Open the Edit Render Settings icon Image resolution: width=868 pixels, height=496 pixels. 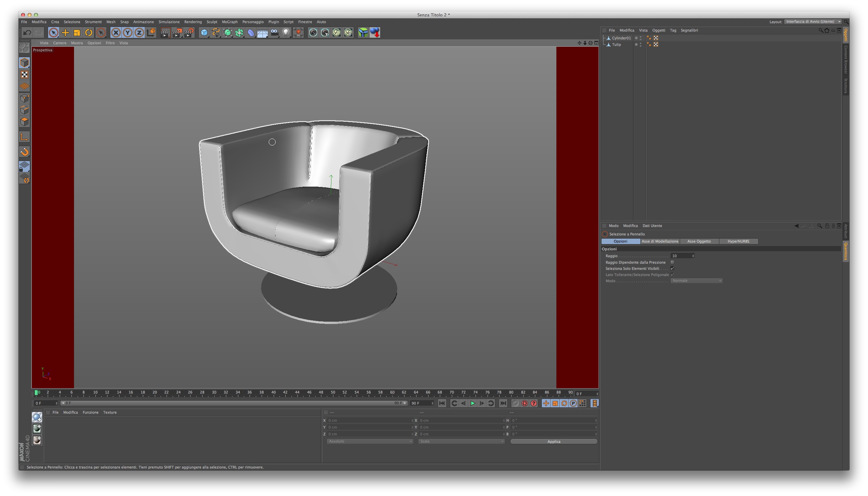pyautogui.click(x=189, y=33)
